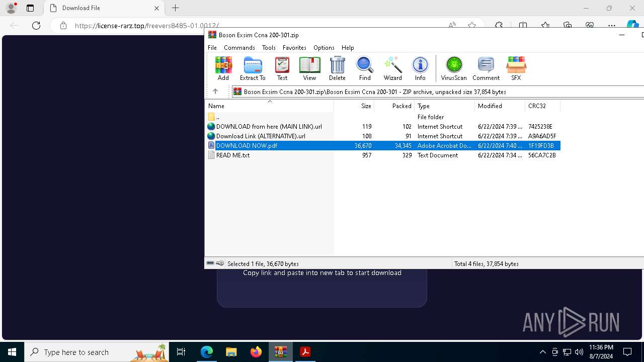Click the Extract To toolbar icon
This screenshot has height=362, width=644.
tap(253, 68)
